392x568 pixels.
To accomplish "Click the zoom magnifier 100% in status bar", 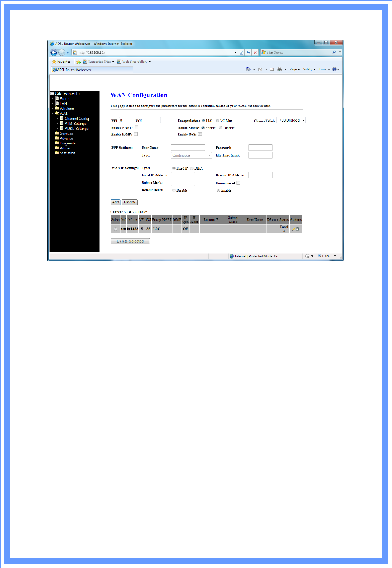I will (324, 256).
